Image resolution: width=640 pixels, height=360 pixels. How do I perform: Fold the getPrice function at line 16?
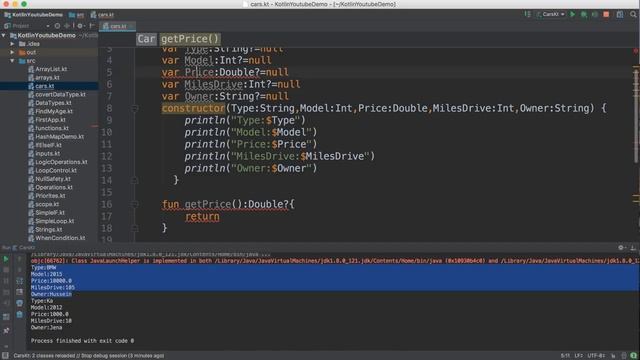click(x=134, y=204)
